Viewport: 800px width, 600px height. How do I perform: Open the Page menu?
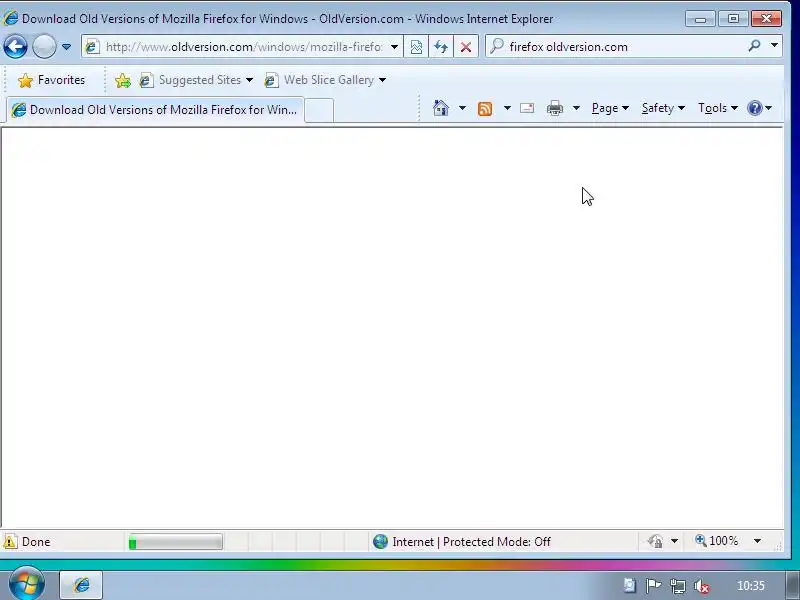click(610, 108)
